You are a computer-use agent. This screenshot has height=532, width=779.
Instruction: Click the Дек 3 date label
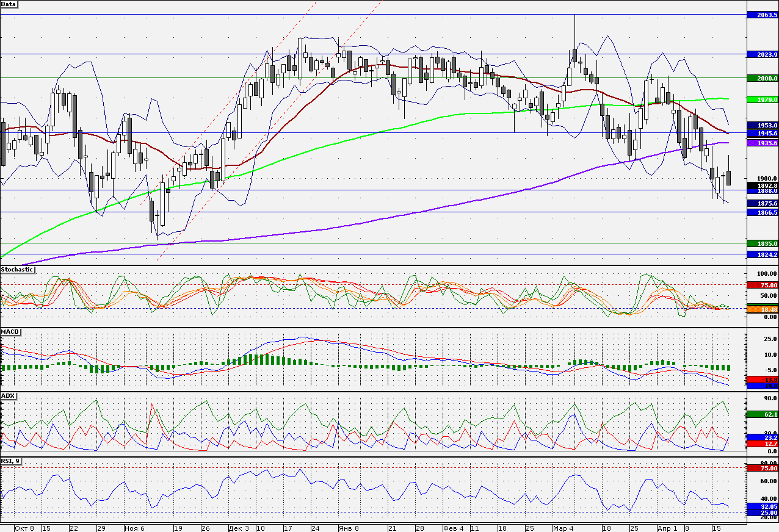[239, 528]
